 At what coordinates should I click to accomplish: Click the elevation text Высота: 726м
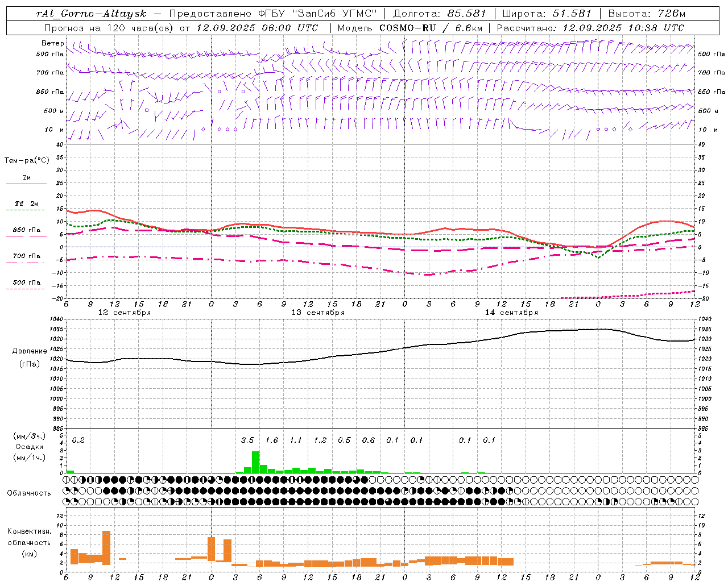(647, 14)
